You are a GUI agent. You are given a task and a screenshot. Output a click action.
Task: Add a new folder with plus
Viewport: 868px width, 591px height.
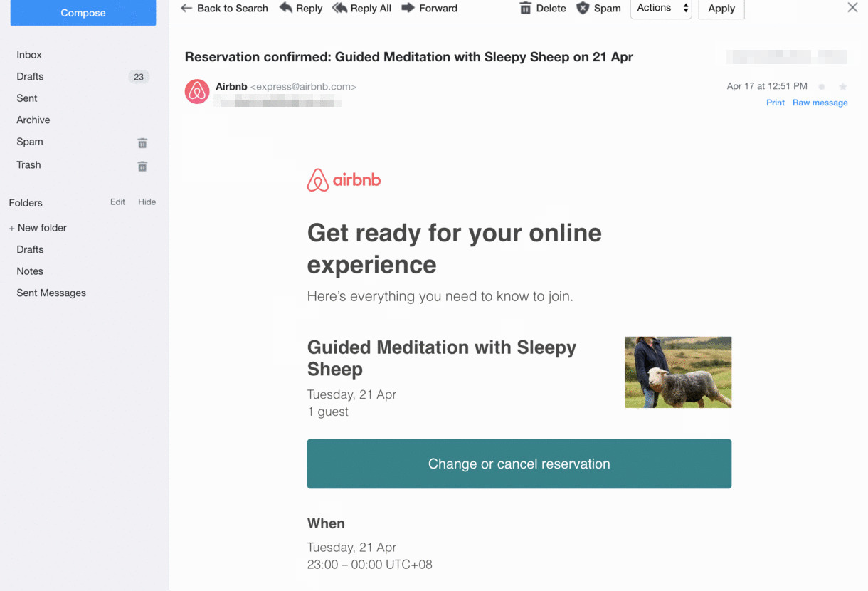click(x=11, y=228)
